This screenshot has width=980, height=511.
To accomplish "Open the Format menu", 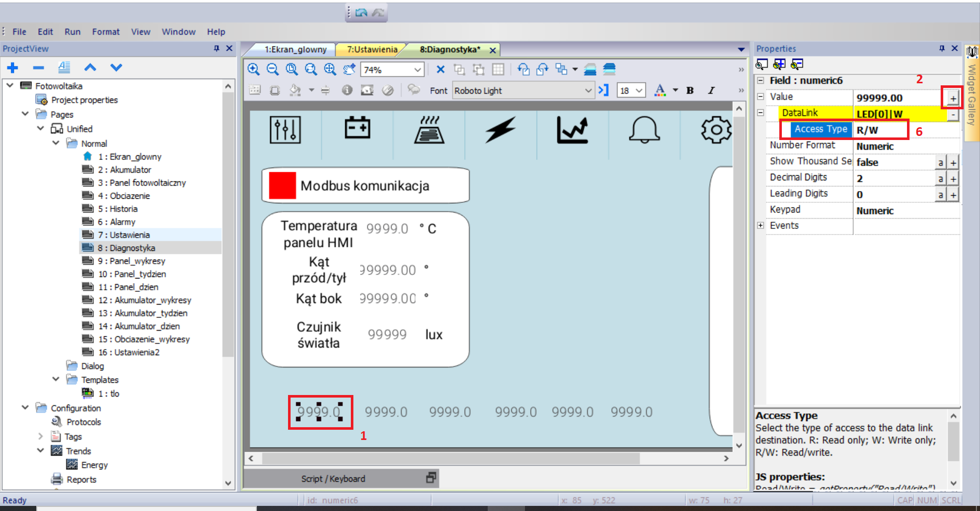I will [106, 32].
